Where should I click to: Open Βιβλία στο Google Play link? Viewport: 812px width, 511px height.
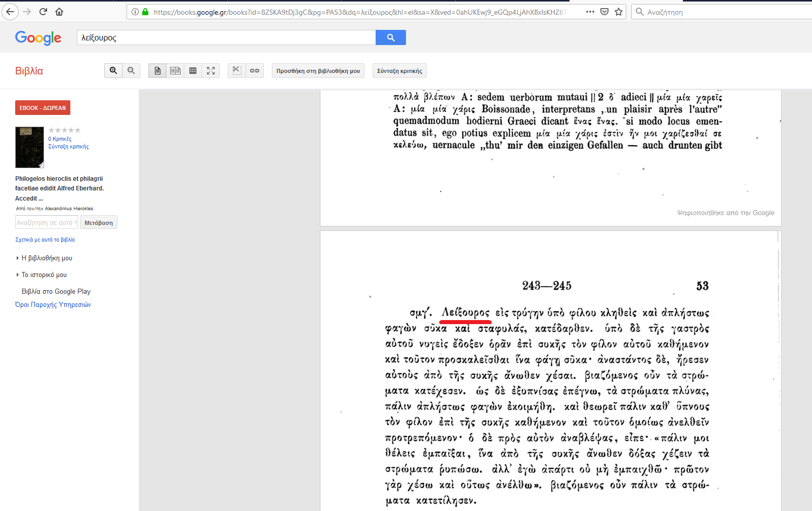click(x=56, y=291)
